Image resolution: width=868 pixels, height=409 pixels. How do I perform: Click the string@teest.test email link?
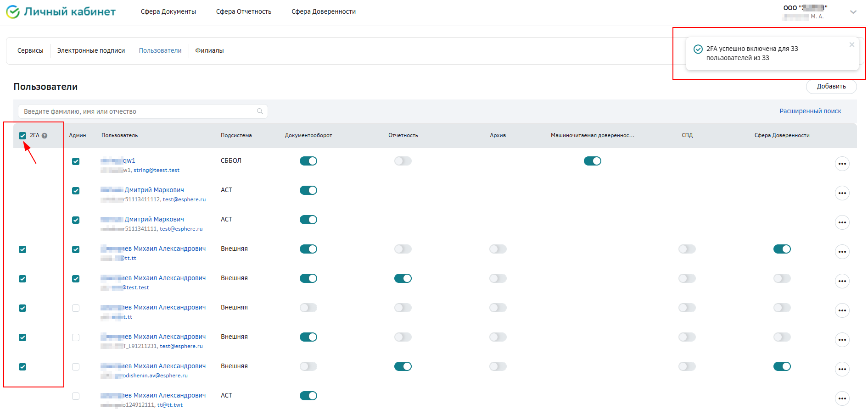pyautogui.click(x=157, y=170)
